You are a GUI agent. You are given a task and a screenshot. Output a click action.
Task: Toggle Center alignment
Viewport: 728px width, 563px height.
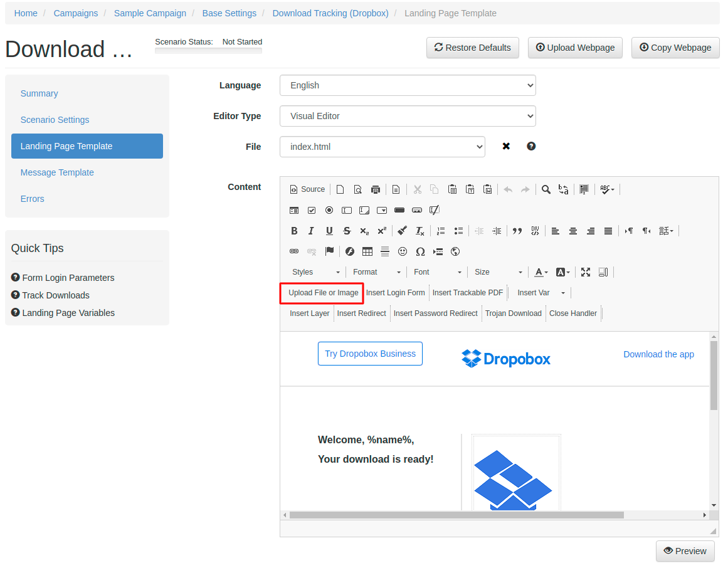point(573,231)
